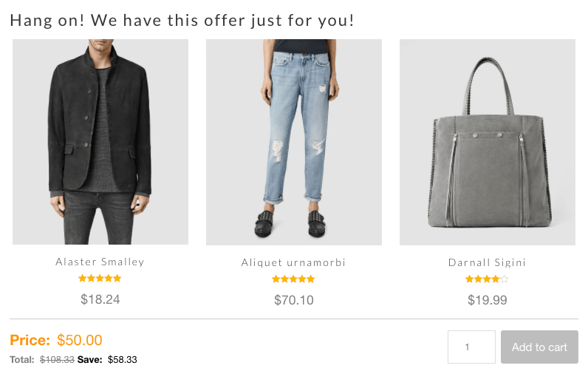Click the Aliquet urnamorbi product name
588x371 pixels.
(x=293, y=262)
